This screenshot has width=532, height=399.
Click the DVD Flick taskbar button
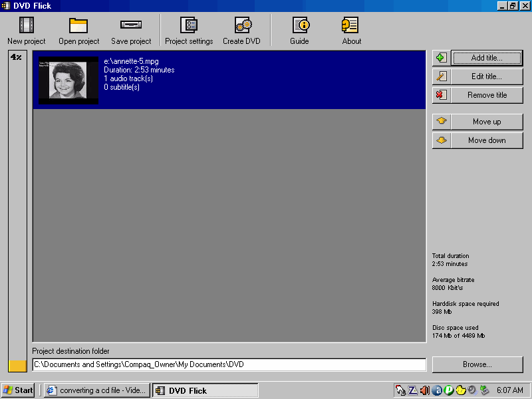tap(205, 390)
